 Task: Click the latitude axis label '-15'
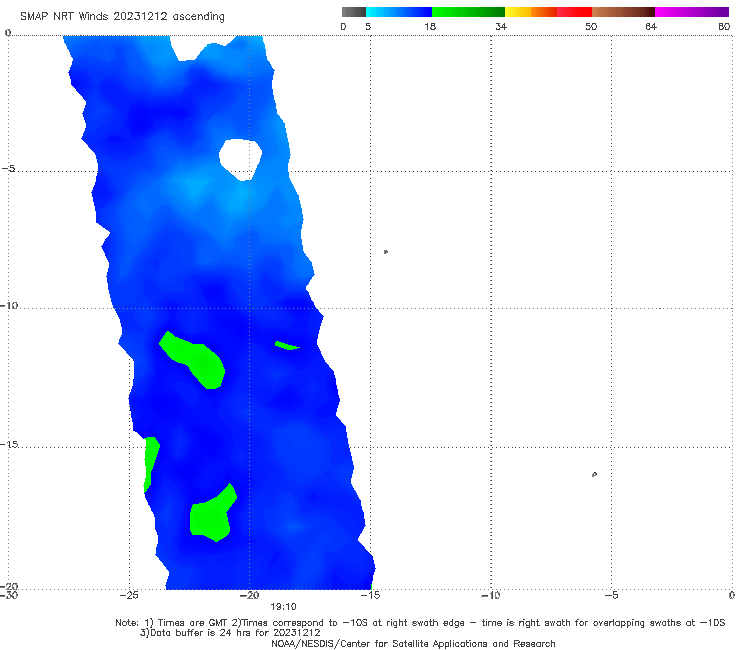(8, 444)
